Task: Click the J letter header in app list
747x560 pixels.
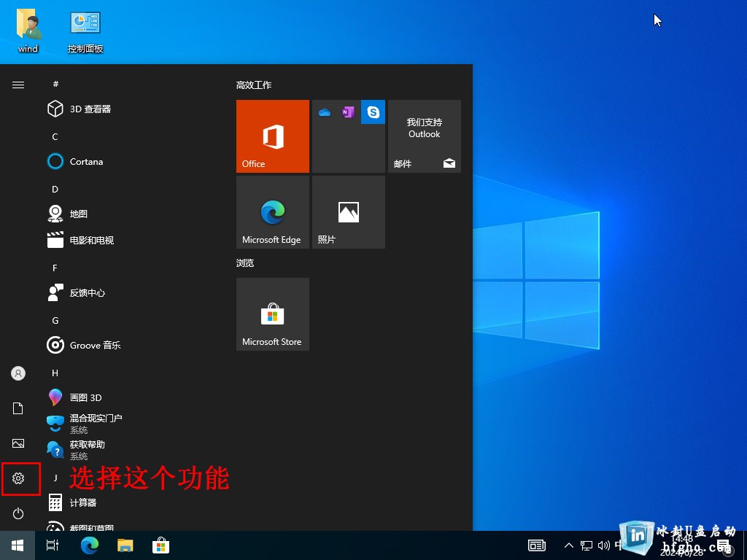Action: tap(55, 478)
